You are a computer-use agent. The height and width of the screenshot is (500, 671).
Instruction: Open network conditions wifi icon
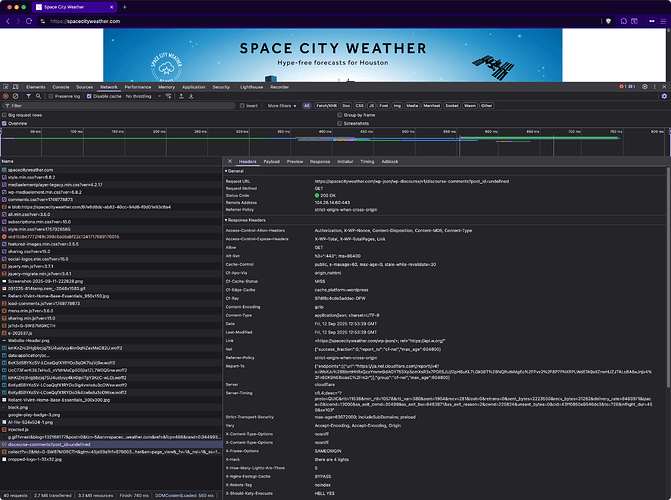(x=169, y=96)
